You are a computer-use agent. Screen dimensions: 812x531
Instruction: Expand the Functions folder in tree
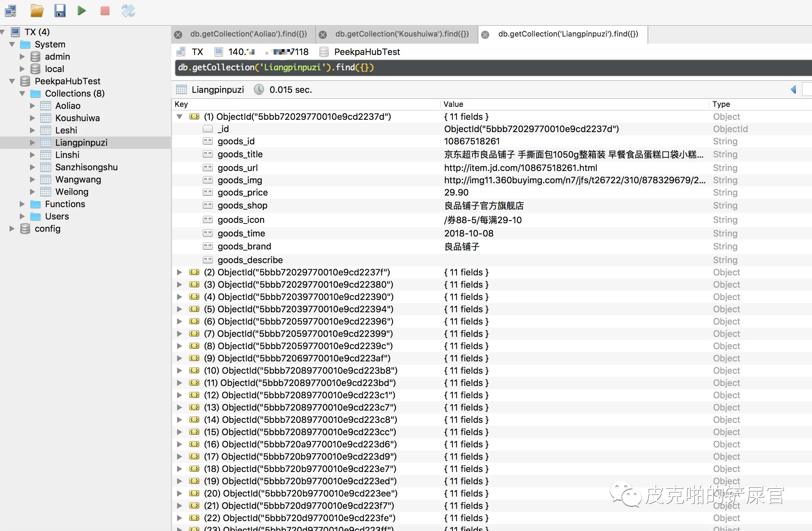pos(22,204)
